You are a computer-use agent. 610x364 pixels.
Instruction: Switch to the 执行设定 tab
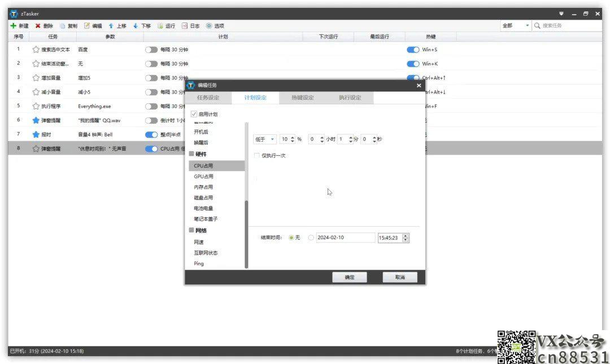tap(350, 98)
